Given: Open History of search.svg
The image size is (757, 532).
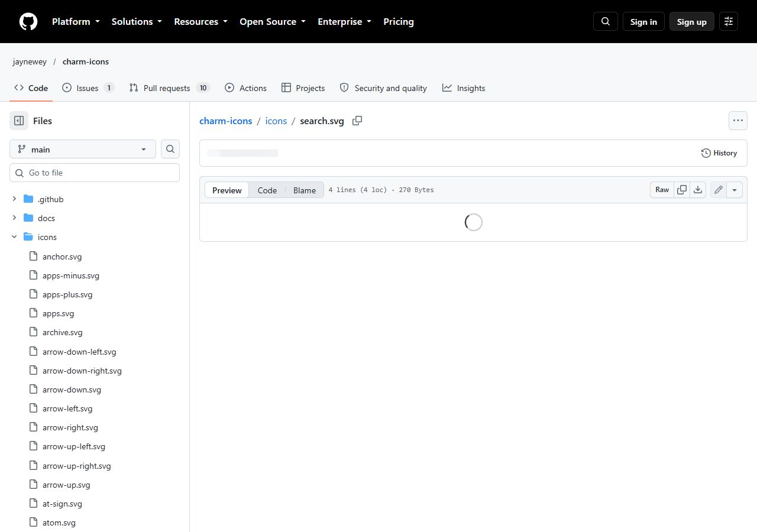Looking at the screenshot, I should coord(719,153).
